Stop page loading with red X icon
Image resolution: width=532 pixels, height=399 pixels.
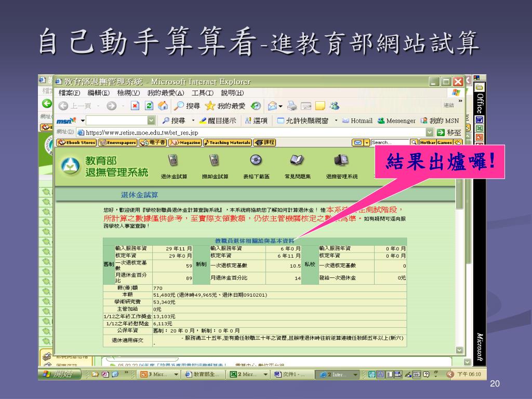[135, 106]
